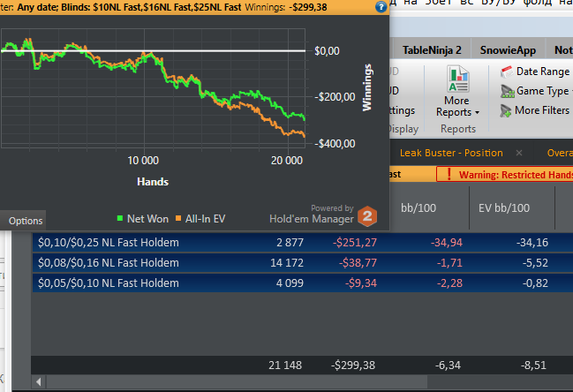
Task: Click Date Range filter label
Action: pyautogui.click(x=543, y=72)
